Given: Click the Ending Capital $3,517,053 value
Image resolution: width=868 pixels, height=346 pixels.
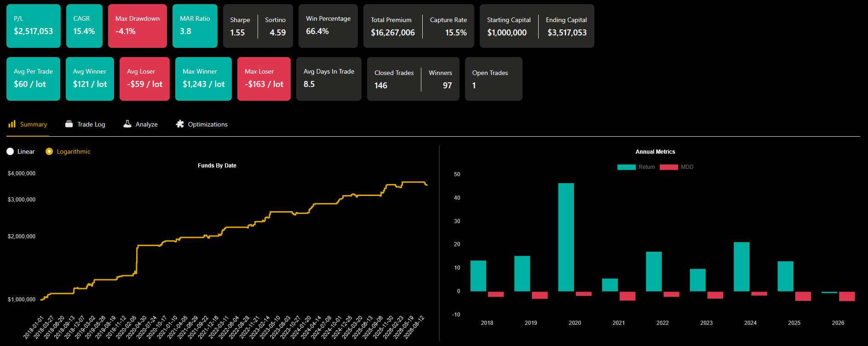Looking at the screenshot, I should click(x=567, y=33).
